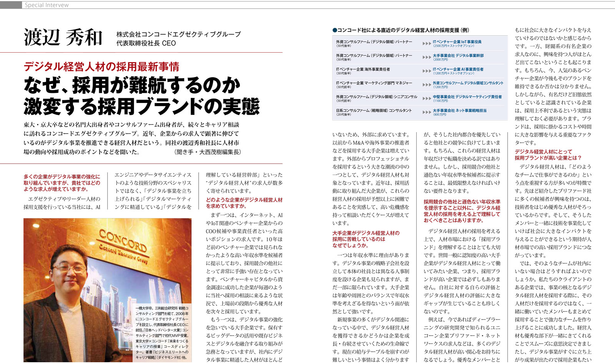The image size is (615, 364).
Task: Click the triple arrow in the AI事業責任者 row
Action: click(426, 71)
